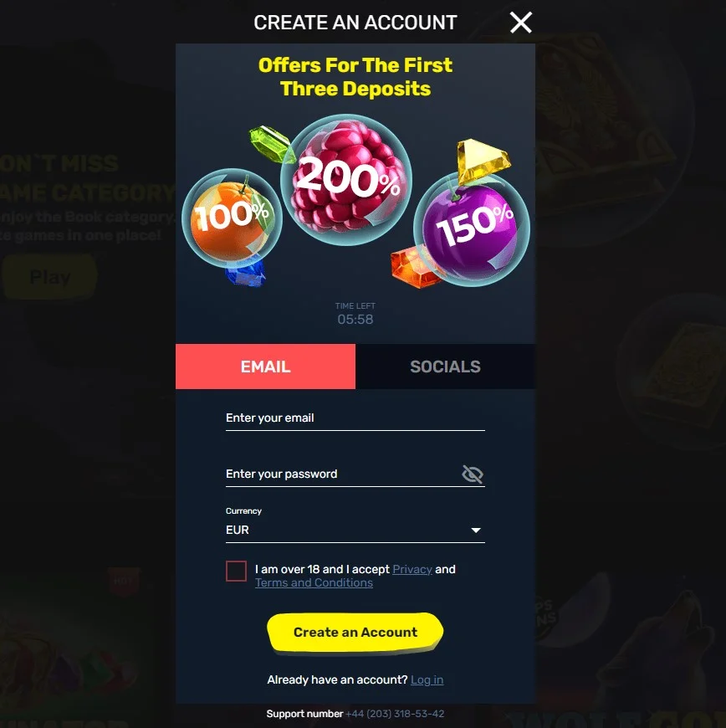Image resolution: width=726 pixels, height=728 pixels.
Task: Toggle password visibility eye icon
Action: [473, 474]
